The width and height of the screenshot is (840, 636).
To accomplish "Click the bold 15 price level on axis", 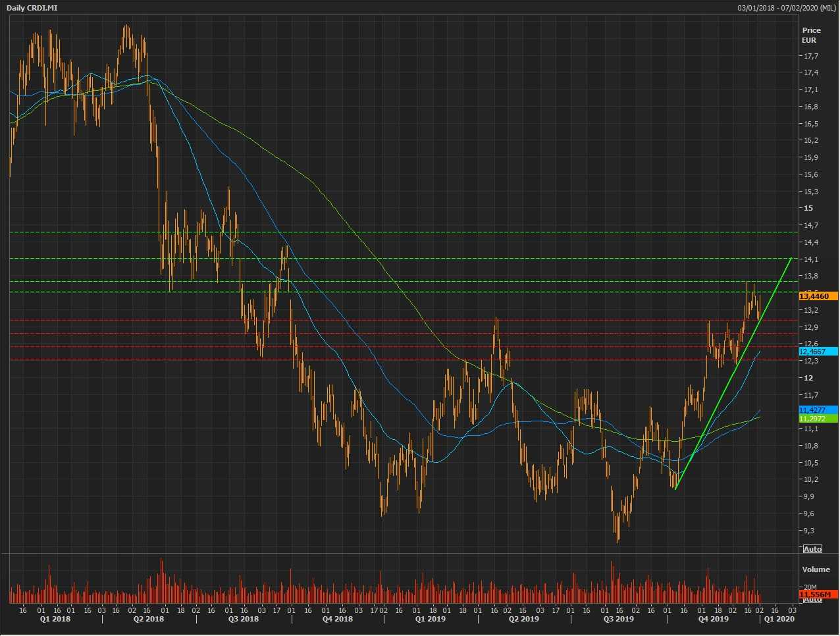I will [x=808, y=208].
